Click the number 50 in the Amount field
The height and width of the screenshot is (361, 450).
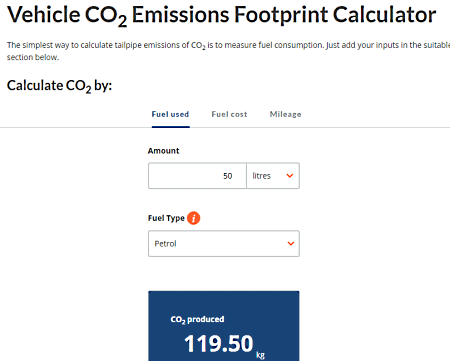pos(228,176)
